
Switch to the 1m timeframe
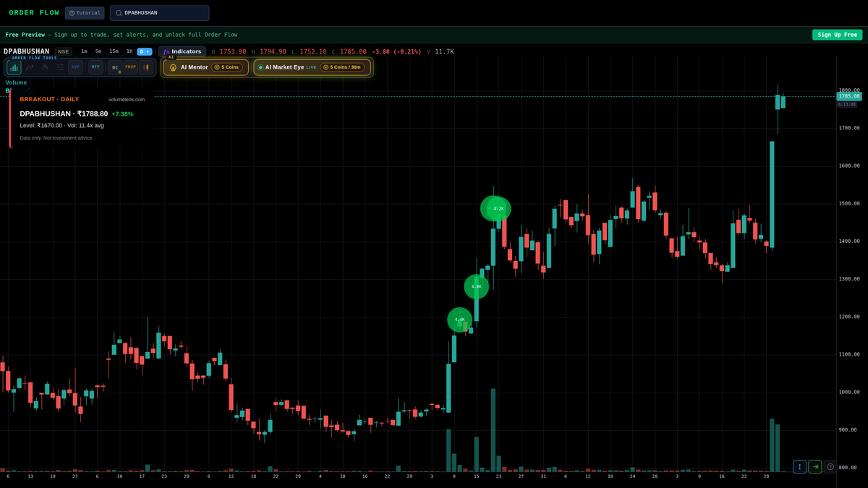(x=84, y=51)
